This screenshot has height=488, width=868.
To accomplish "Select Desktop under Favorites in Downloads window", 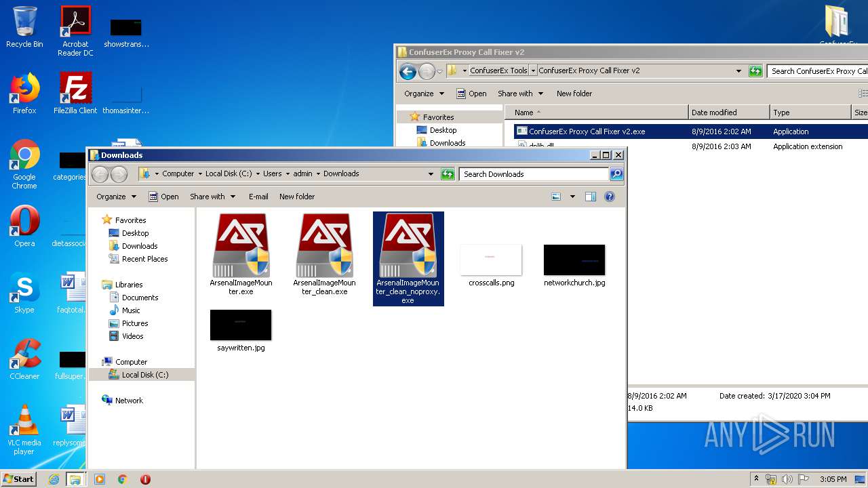I will [135, 233].
